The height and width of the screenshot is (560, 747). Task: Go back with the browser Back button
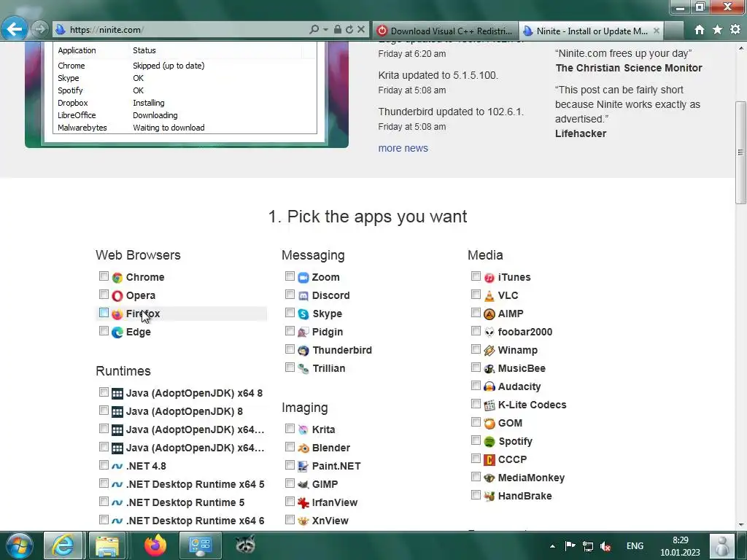pyautogui.click(x=14, y=29)
